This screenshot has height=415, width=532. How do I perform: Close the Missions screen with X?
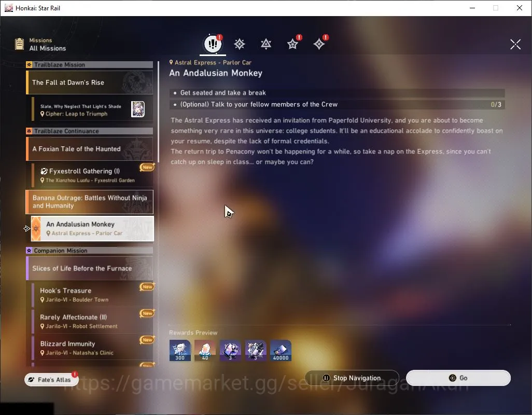pyautogui.click(x=515, y=44)
